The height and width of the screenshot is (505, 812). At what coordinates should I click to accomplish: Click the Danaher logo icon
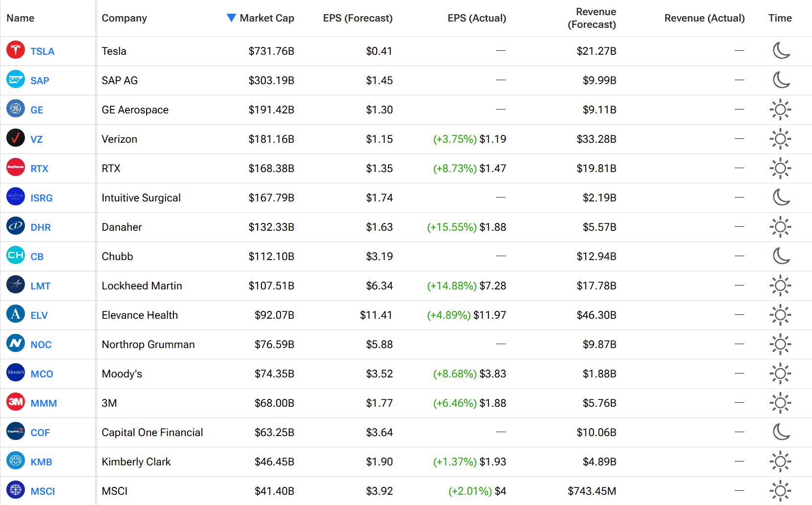pos(16,226)
